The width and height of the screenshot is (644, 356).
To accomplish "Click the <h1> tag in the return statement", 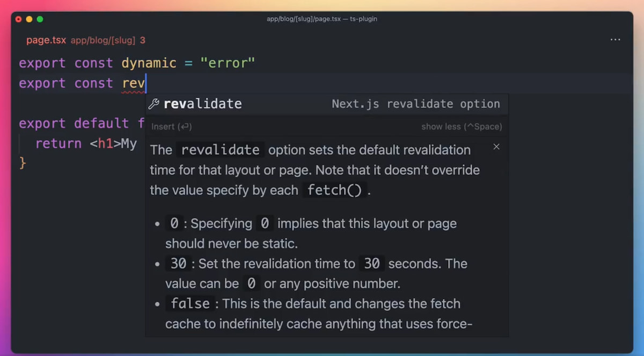I will [106, 144].
